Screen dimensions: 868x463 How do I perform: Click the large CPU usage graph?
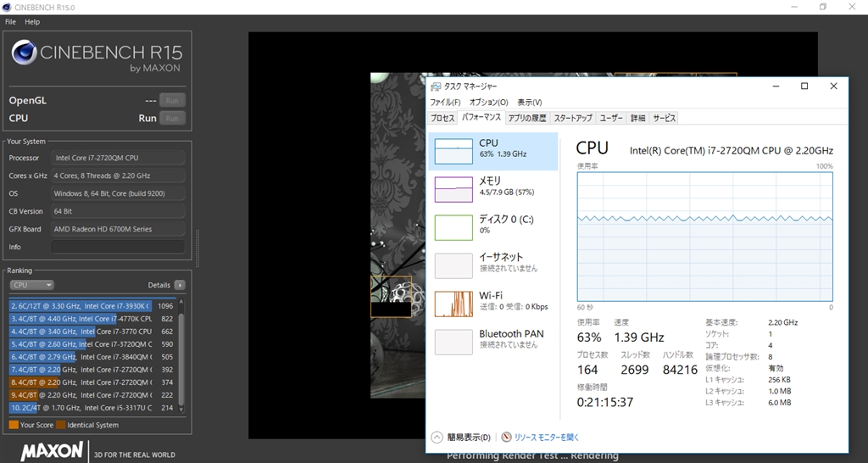coord(704,237)
